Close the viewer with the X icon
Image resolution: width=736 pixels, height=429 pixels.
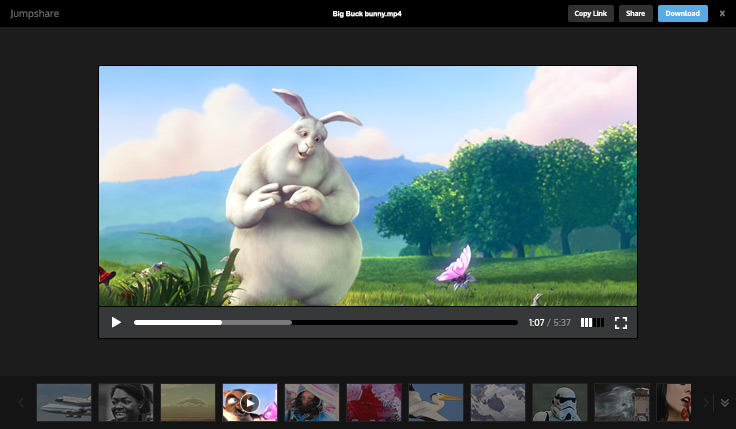(722, 14)
